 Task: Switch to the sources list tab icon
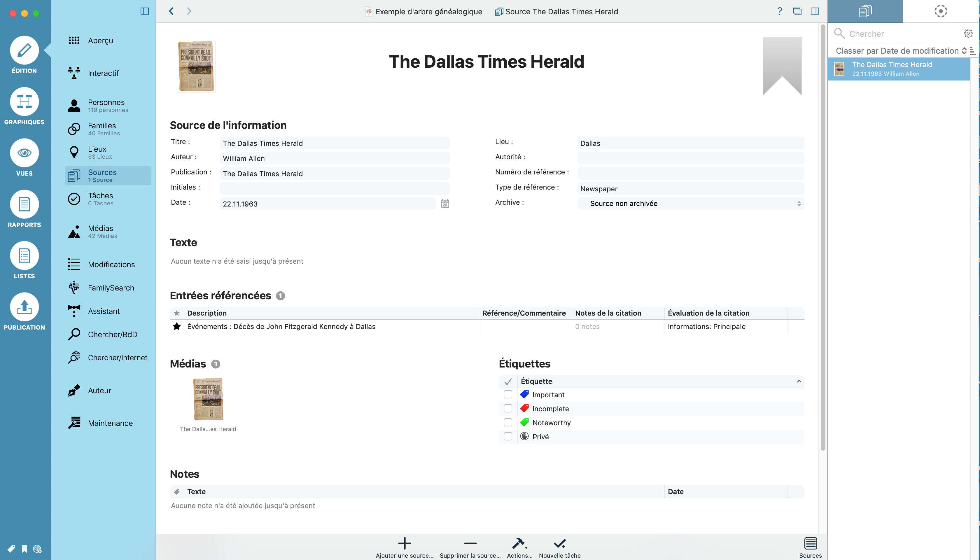865,11
